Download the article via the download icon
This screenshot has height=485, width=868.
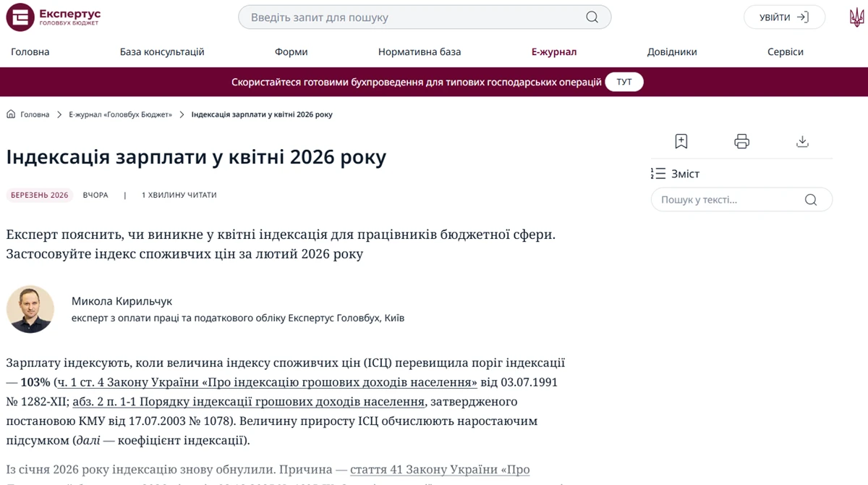tap(802, 141)
